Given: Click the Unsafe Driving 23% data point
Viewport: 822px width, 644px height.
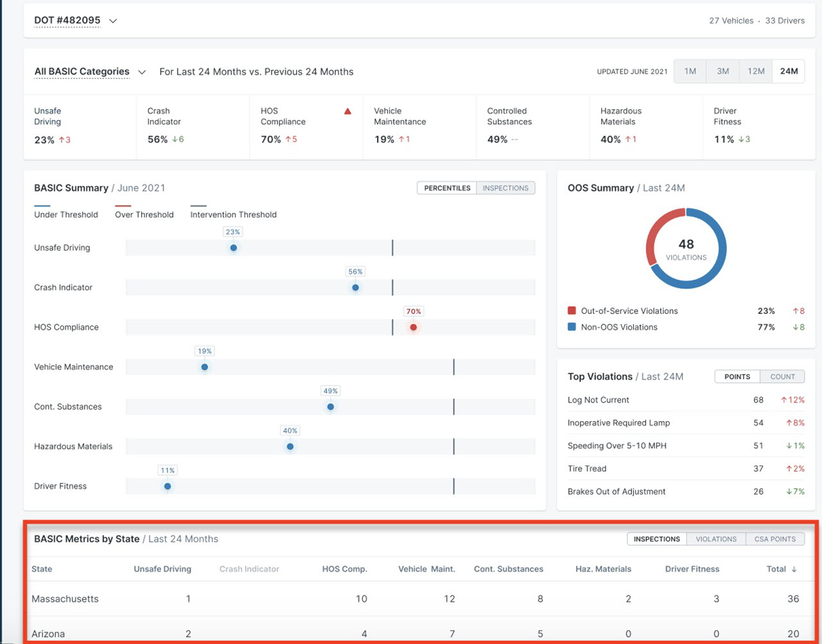Looking at the screenshot, I should point(234,248).
